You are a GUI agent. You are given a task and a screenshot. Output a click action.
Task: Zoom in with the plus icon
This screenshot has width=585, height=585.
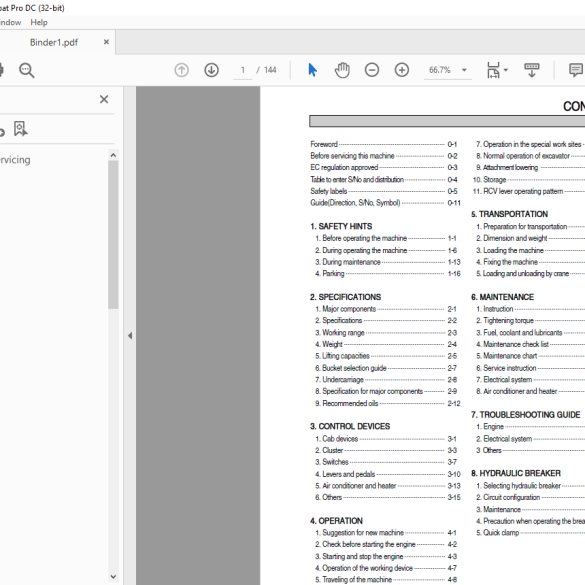(x=402, y=70)
